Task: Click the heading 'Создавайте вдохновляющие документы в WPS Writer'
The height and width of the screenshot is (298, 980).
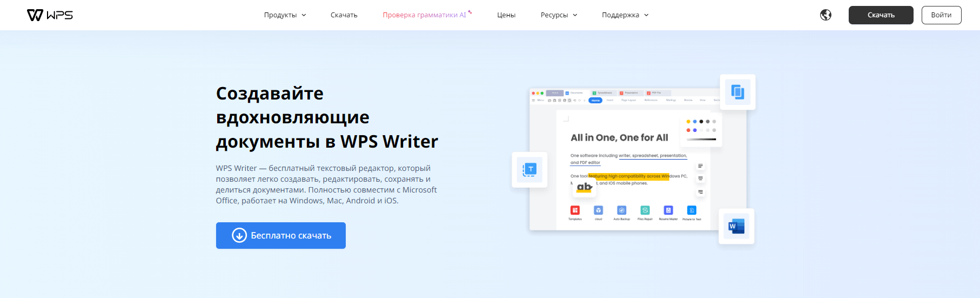Action: click(327, 117)
